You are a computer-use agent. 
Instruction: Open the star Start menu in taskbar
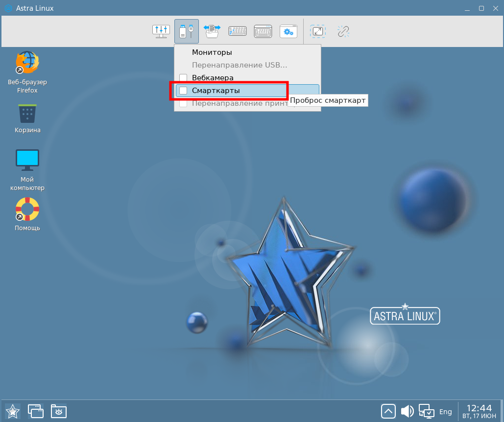coord(13,411)
